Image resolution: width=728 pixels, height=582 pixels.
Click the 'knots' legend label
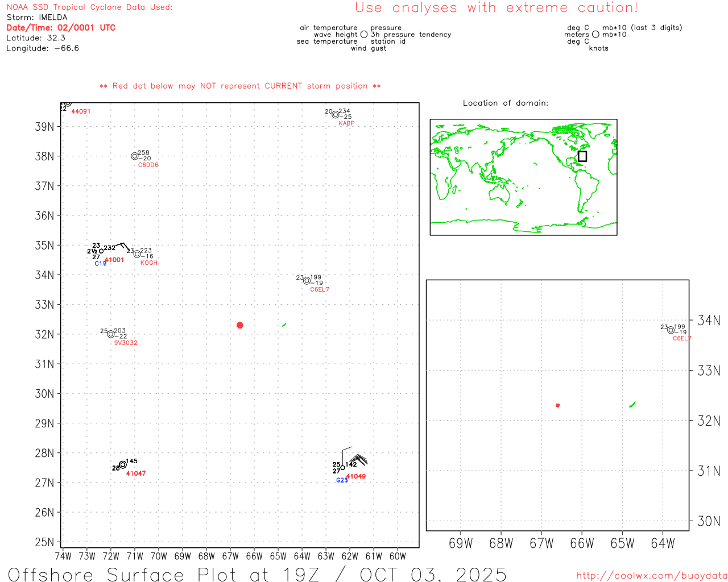point(599,48)
